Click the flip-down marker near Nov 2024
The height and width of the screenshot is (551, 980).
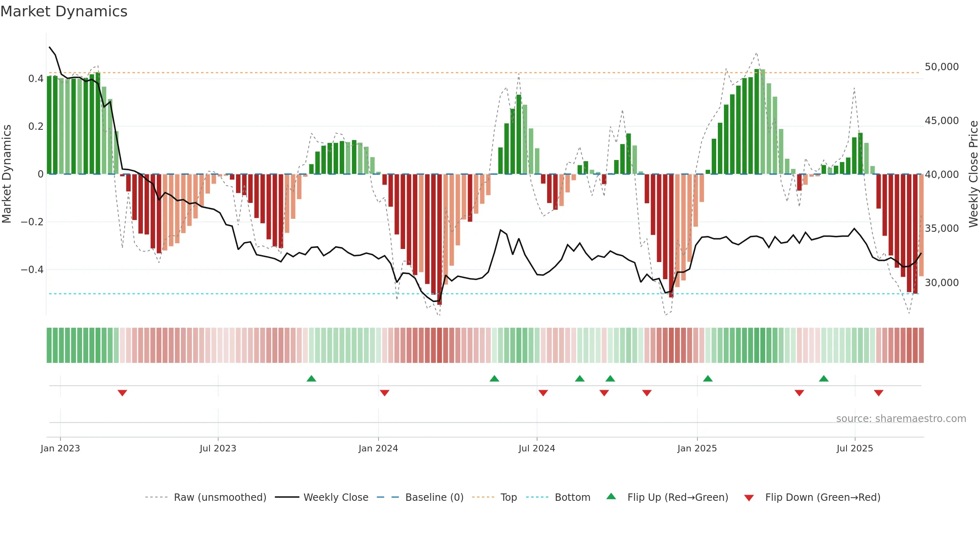[x=647, y=393]
